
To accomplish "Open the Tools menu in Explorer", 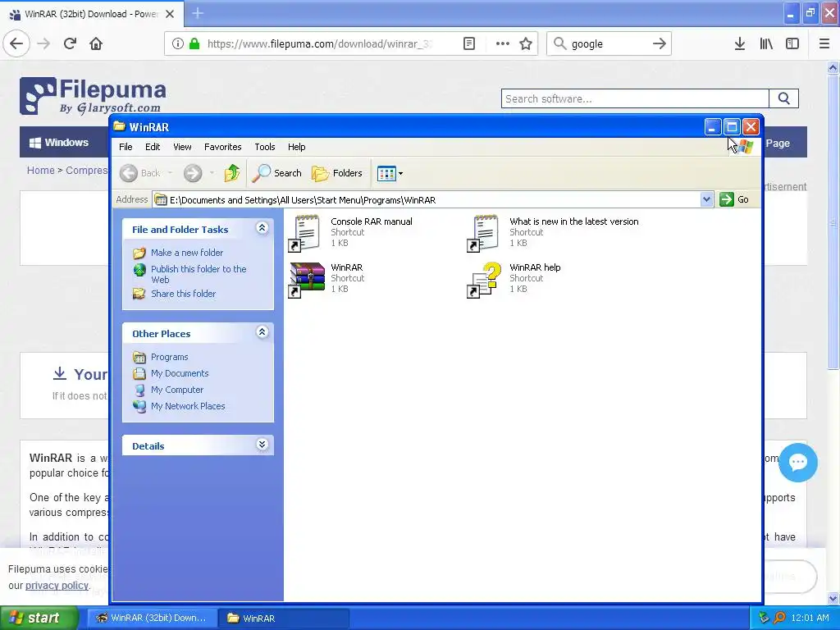I will 265,147.
